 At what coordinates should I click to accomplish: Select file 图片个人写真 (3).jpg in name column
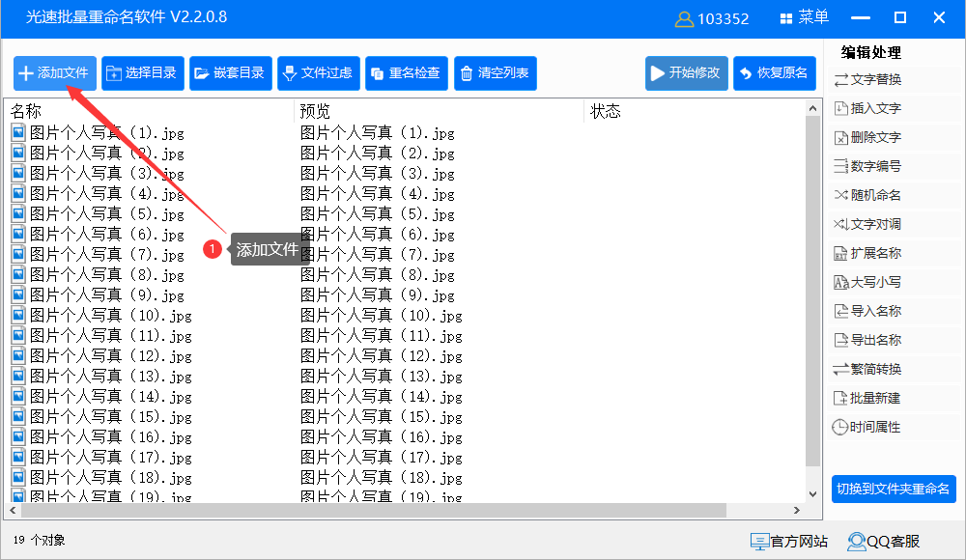pyautogui.click(x=106, y=174)
